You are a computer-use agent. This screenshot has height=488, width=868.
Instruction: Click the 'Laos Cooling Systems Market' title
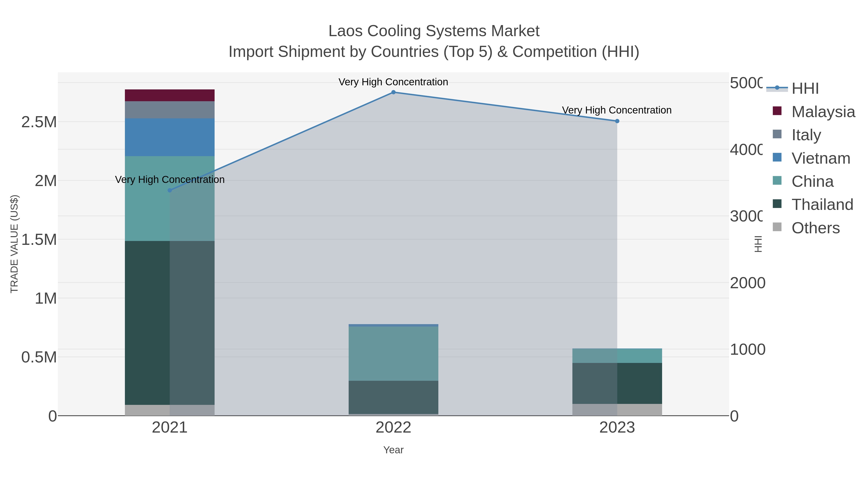[434, 31]
